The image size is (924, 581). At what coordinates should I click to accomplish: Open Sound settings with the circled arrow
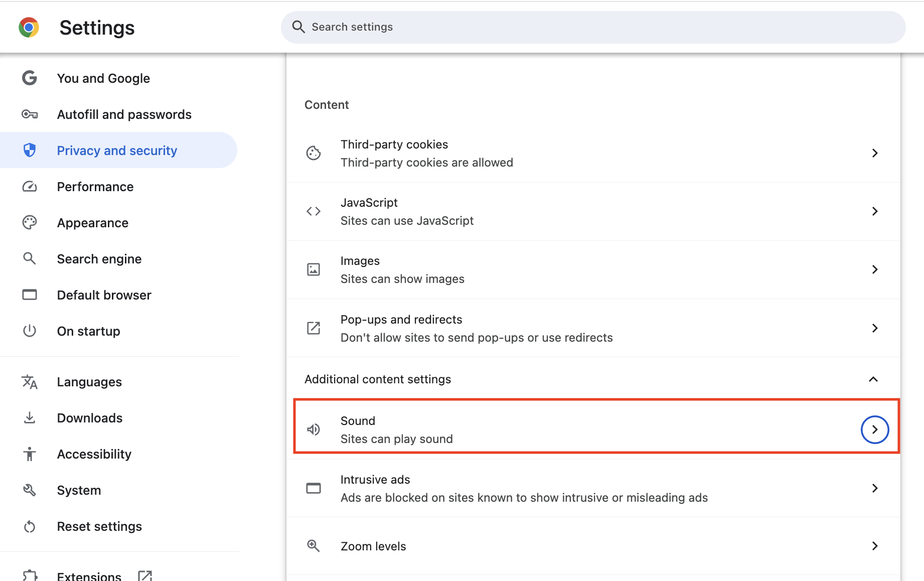coord(875,429)
